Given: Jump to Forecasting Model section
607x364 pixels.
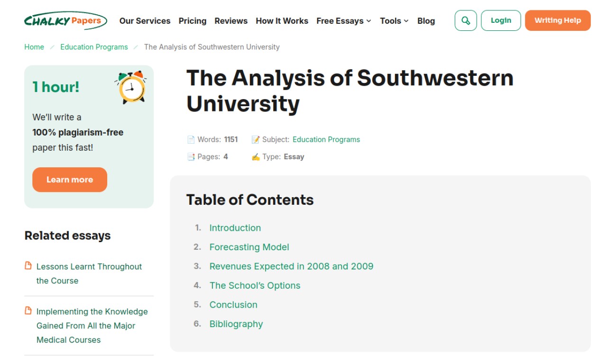Looking at the screenshot, I should tap(249, 247).
